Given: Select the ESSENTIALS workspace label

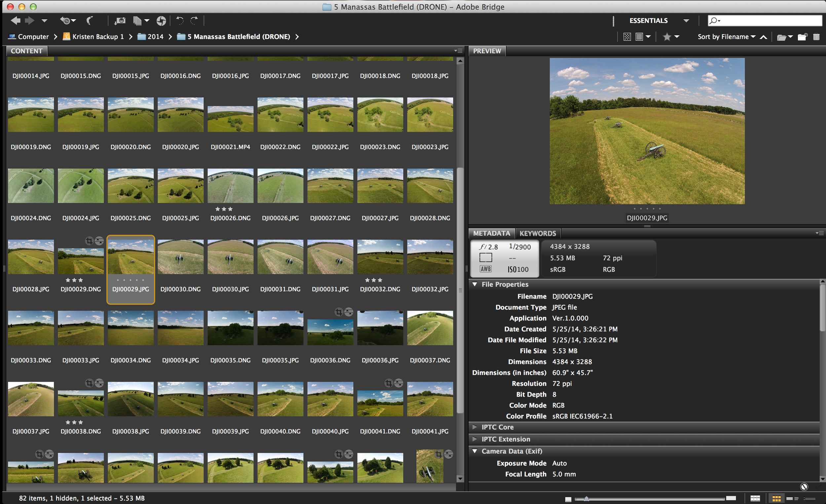Looking at the screenshot, I should [x=648, y=21].
